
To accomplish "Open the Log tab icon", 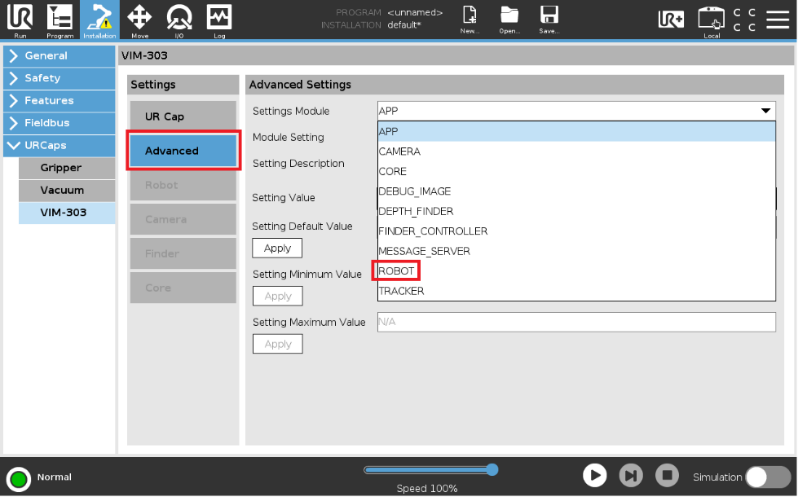I will click(x=219, y=20).
